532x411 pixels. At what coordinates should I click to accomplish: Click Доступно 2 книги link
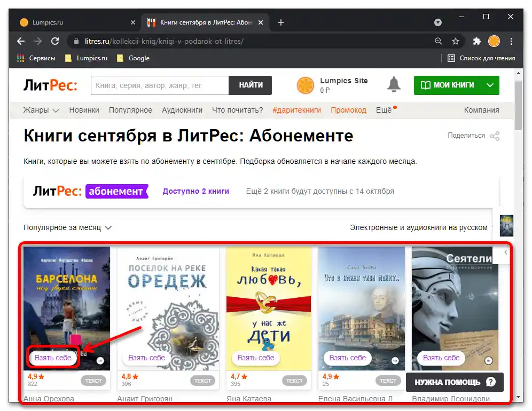196,191
